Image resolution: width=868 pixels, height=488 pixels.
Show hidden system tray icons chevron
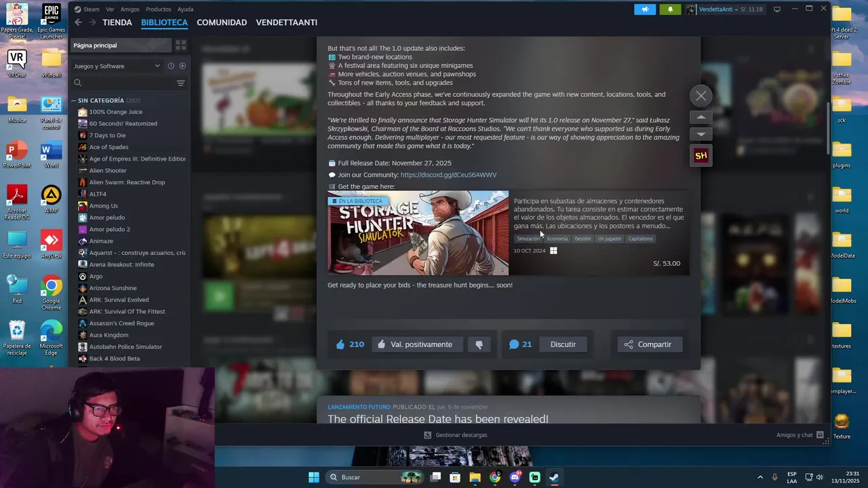759,477
